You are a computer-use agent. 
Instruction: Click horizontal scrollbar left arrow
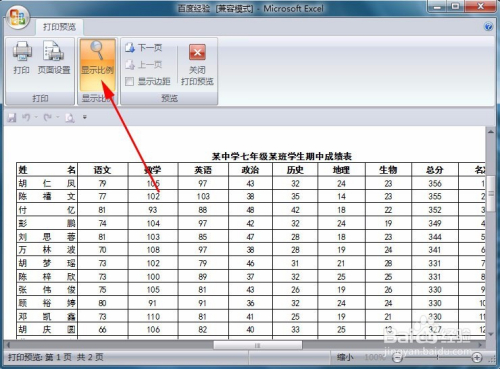(x=8, y=345)
